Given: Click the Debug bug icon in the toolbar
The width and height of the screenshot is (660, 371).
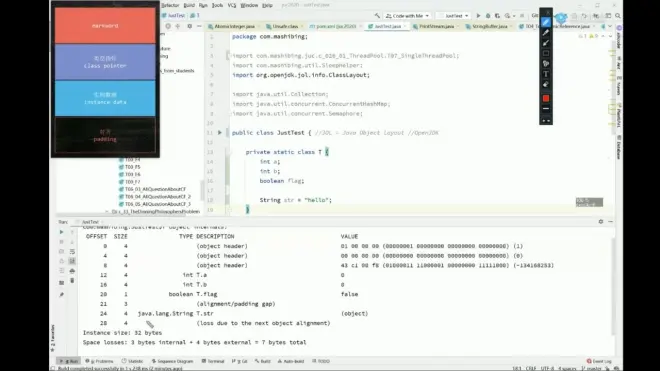Looking at the screenshot, I should click(x=488, y=16).
